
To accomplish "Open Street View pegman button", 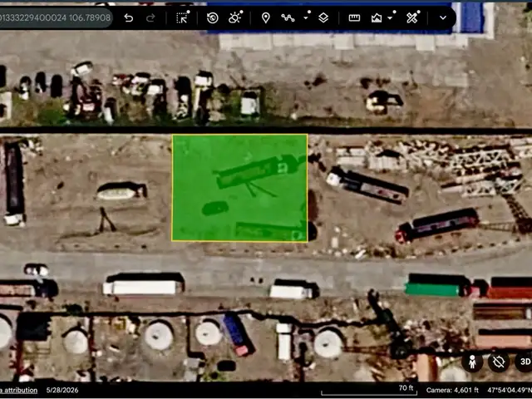I will click(472, 362).
